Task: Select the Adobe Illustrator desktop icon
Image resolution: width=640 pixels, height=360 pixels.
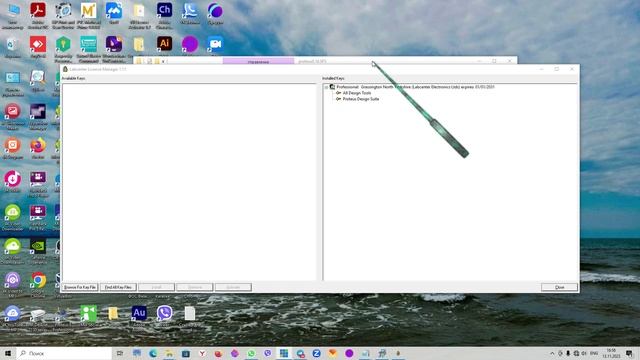Action: click(x=164, y=44)
